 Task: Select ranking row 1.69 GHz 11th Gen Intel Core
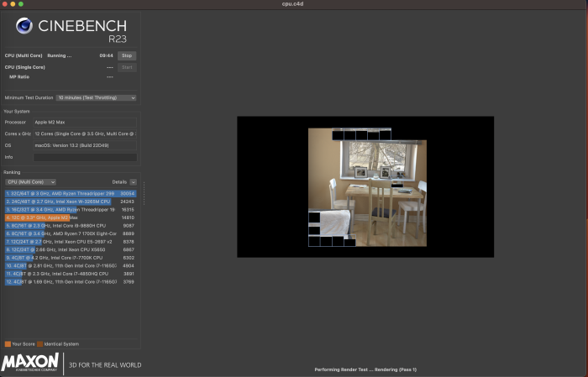tap(71, 282)
